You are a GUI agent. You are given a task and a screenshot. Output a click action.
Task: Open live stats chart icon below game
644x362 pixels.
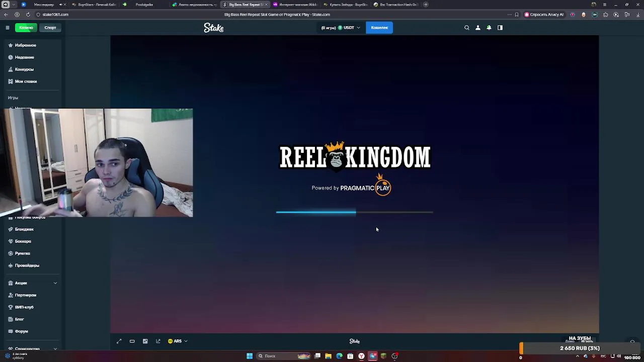point(145,341)
